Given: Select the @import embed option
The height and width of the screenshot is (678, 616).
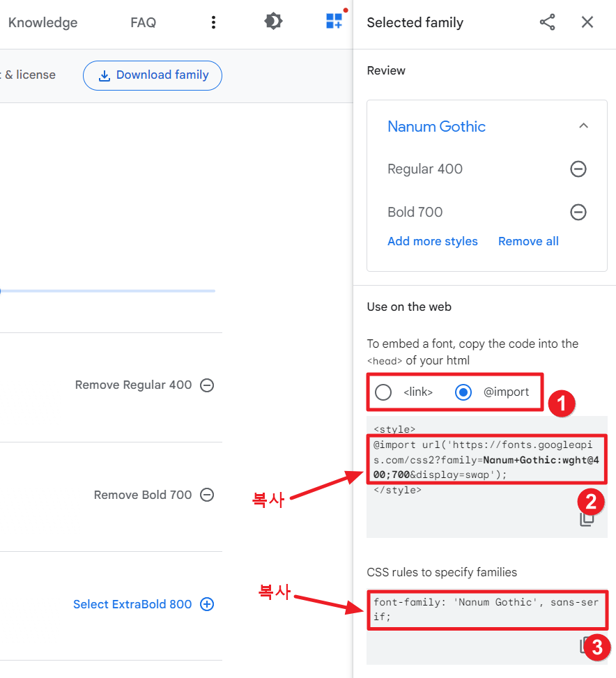Looking at the screenshot, I should 463,392.
